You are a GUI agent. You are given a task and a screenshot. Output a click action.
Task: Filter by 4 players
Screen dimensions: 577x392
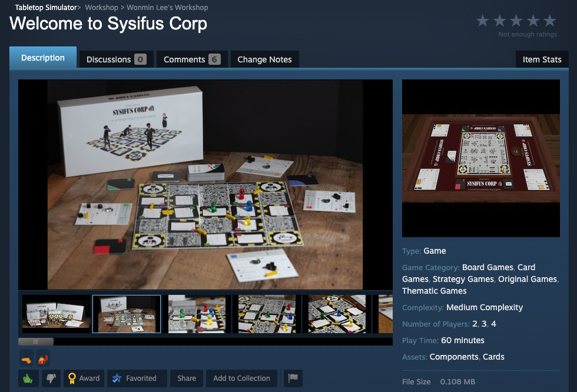493,324
